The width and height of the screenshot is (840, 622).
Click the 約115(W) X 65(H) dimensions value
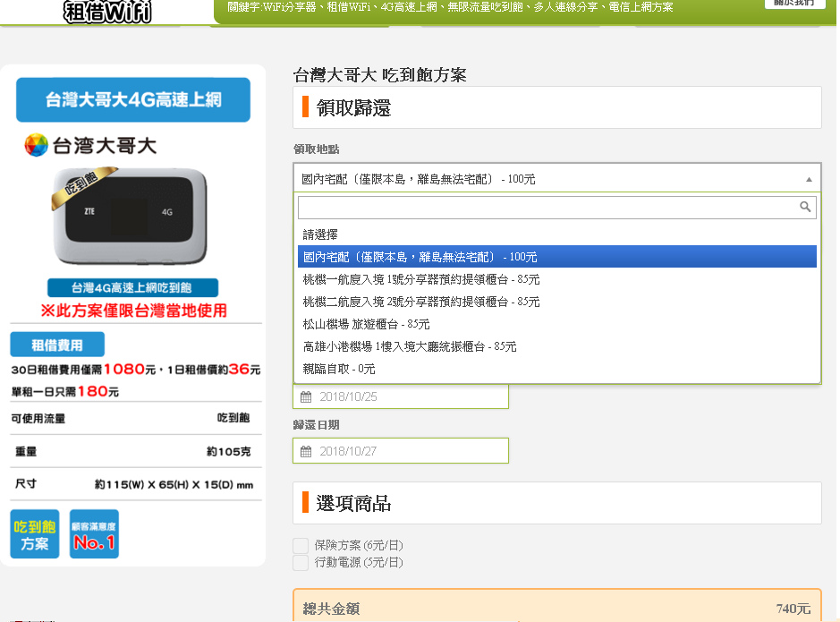[x=174, y=484]
